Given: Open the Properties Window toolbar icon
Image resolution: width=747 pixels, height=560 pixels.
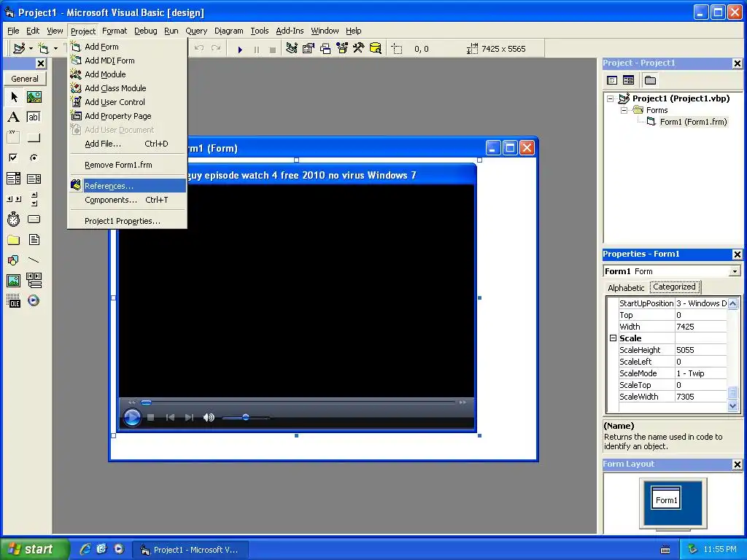Looking at the screenshot, I should pyautogui.click(x=309, y=49).
